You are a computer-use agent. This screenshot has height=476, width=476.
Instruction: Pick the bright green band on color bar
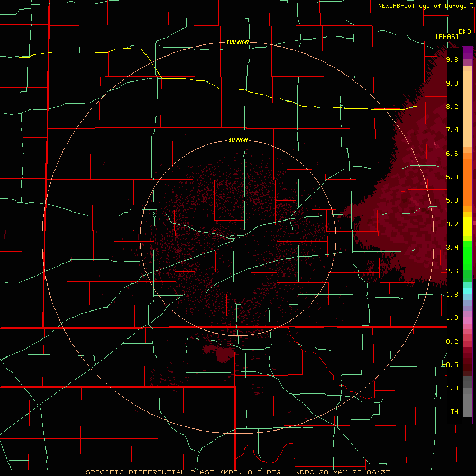(x=467, y=255)
